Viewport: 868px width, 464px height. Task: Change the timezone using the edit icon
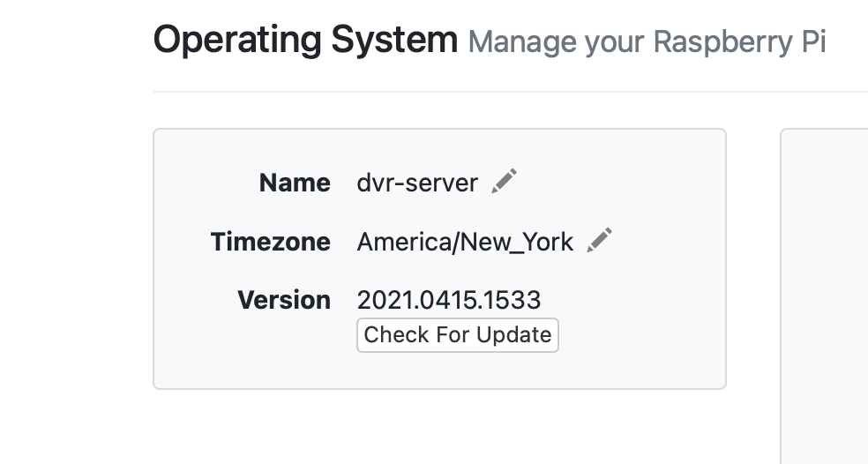click(600, 240)
